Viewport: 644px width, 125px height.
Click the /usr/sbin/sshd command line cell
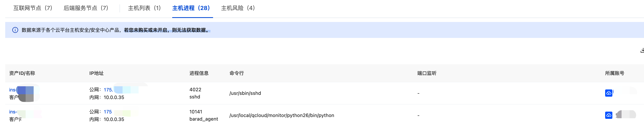click(x=245, y=93)
